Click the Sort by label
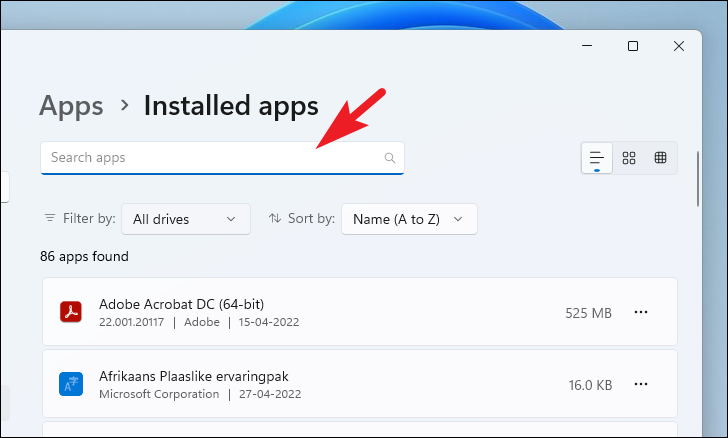This screenshot has width=728, height=438. 311,218
